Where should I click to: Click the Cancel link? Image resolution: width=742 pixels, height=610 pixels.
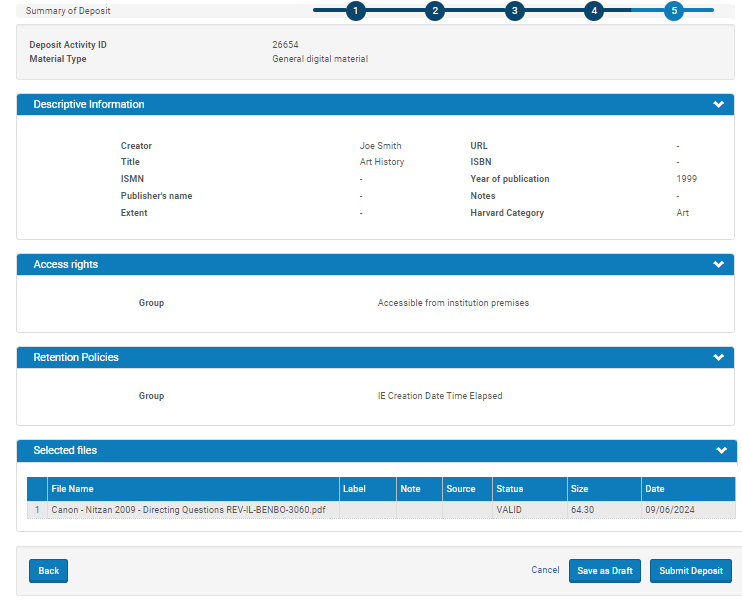pos(545,570)
